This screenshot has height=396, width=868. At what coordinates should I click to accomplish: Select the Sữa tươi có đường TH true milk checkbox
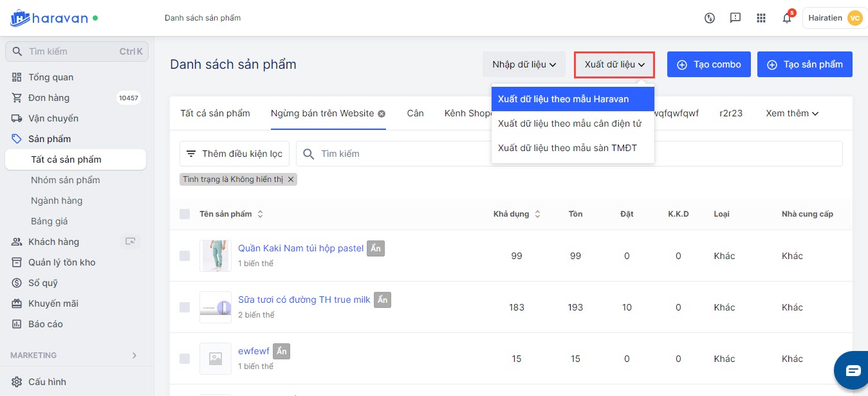pos(185,307)
